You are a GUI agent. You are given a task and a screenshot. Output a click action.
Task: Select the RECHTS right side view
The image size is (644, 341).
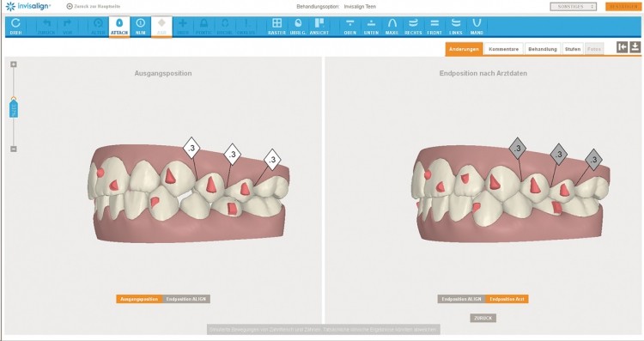413,27
